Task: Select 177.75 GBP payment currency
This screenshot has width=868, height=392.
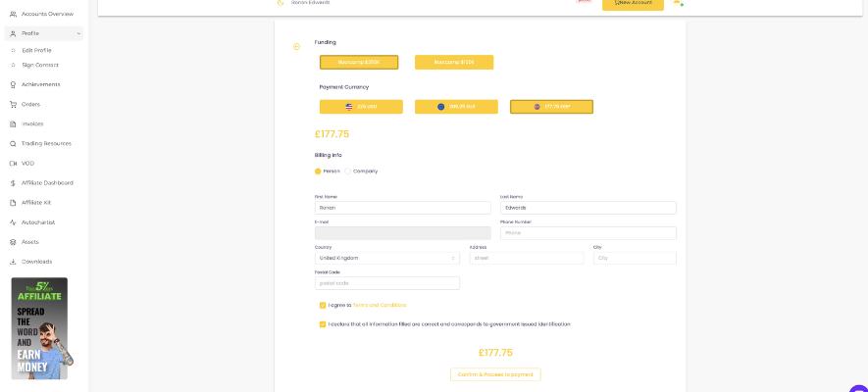Action: point(551,107)
